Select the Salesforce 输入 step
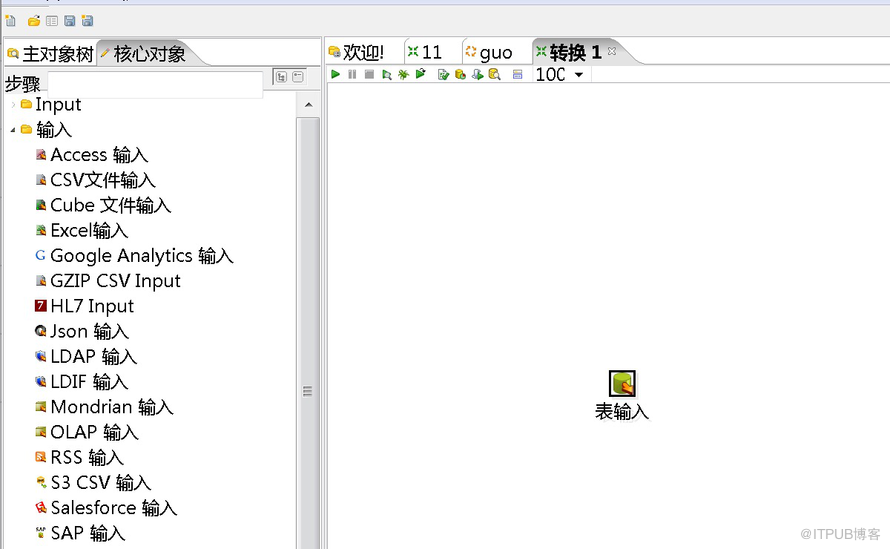 (106, 508)
